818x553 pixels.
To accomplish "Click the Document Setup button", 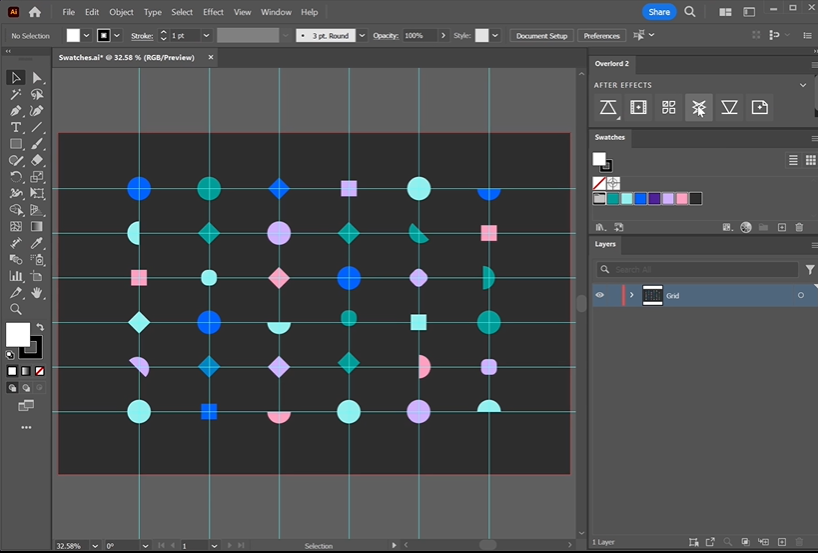I will coord(543,36).
